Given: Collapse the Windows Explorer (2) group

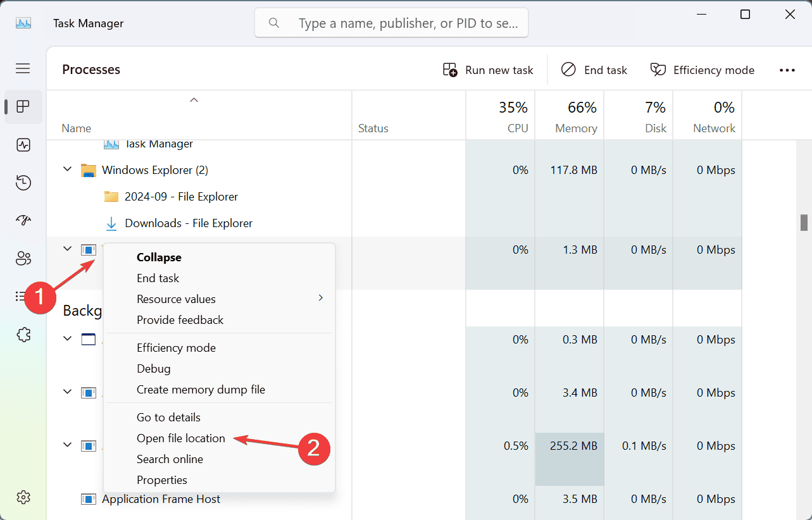Looking at the screenshot, I should click(x=67, y=170).
